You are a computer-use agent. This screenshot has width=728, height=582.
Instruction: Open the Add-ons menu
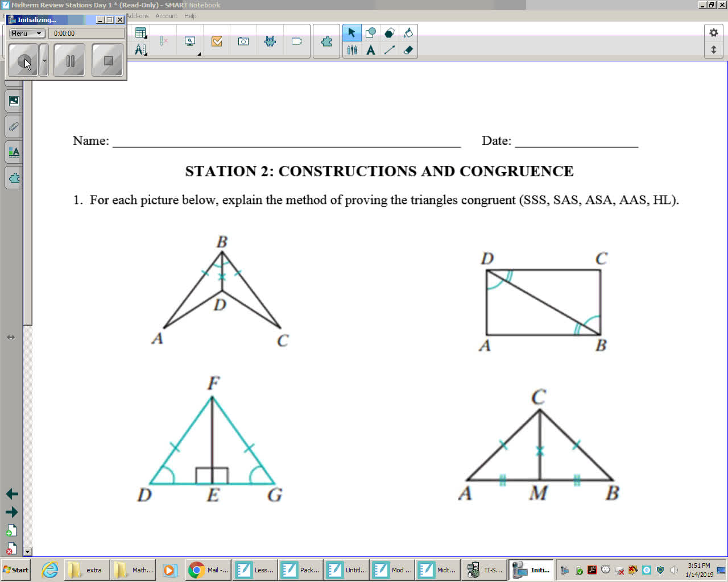point(137,16)
